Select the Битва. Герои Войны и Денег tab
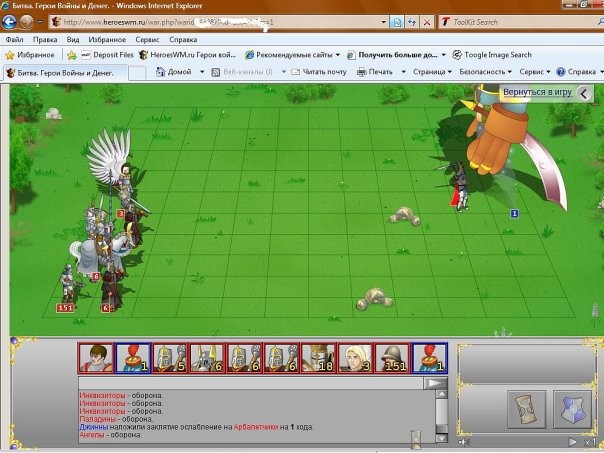The width and height of the screenshot is (604, 453). coord(65,72)
